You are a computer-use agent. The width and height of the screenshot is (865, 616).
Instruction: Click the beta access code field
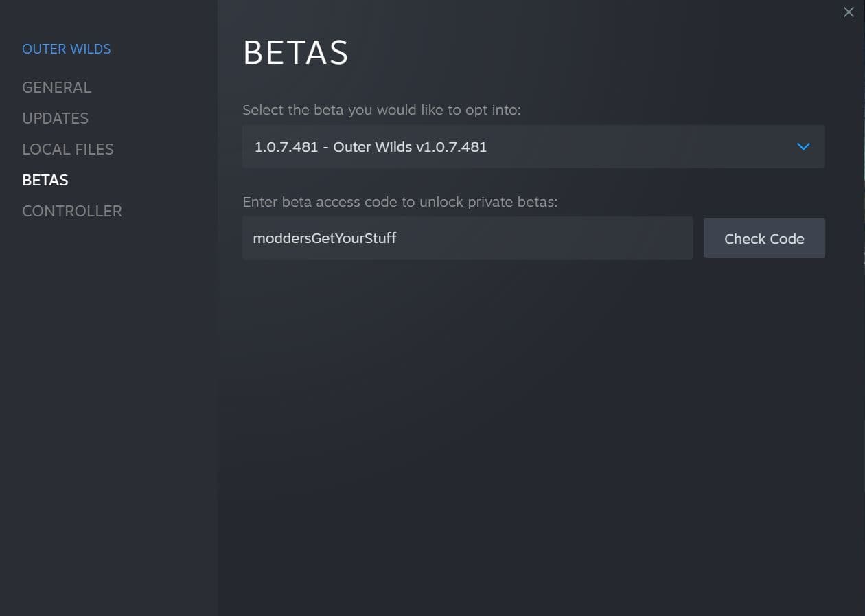pos(468,238)
